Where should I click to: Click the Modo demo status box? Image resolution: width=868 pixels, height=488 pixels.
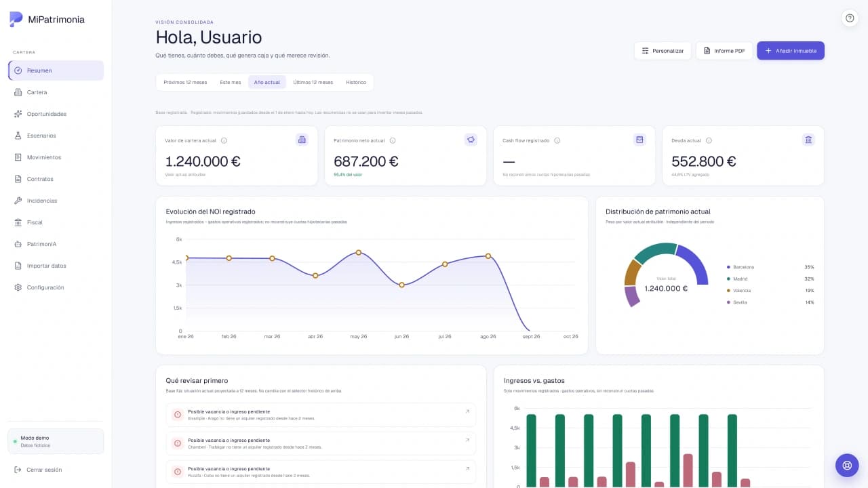tap(56, 441)
